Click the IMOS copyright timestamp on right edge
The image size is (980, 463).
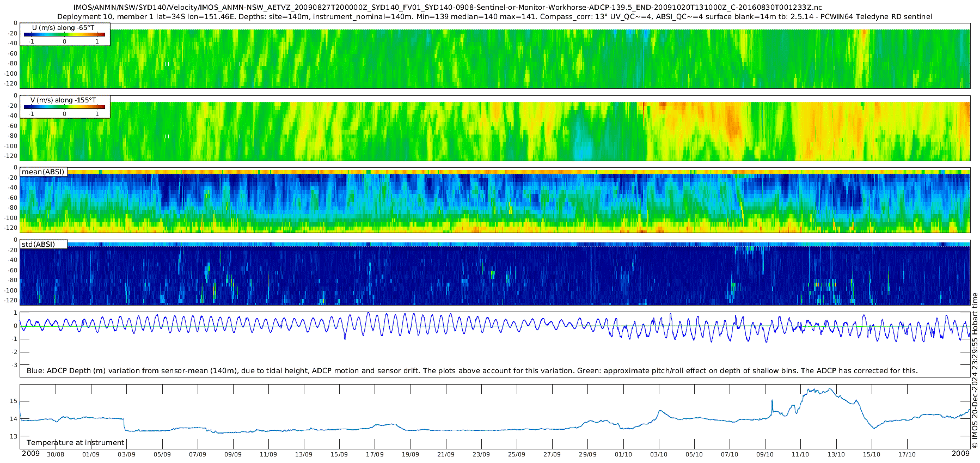tap(975, 370)
